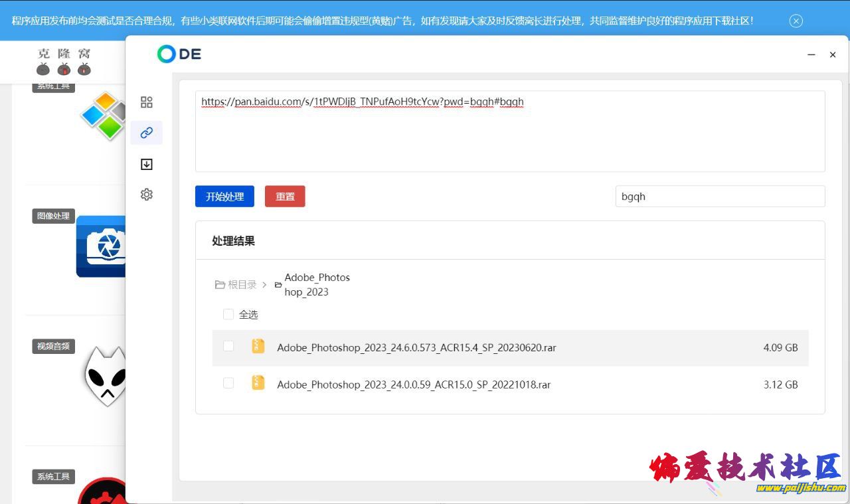
Task: Open the downloads sidebar icon
Action: [x=147, y=164]
